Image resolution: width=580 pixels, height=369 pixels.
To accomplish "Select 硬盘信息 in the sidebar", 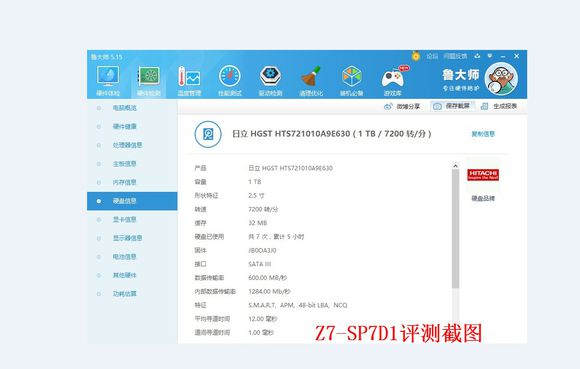I will tap(132, 201).
